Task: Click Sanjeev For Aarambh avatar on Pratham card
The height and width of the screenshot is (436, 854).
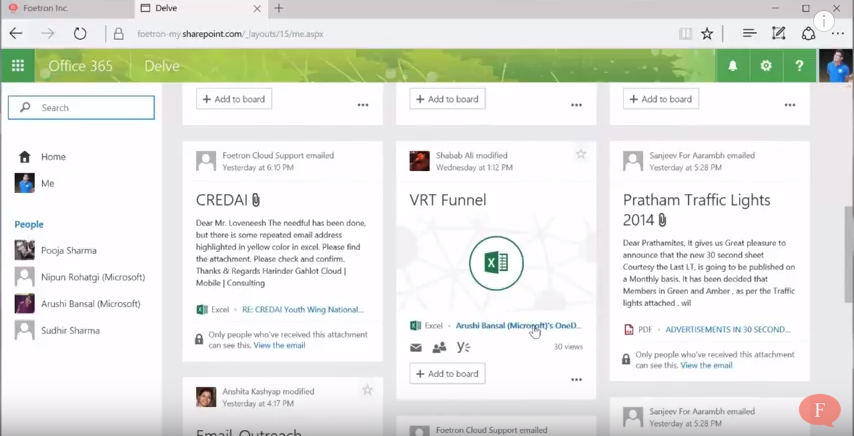Action: point(633,161)
